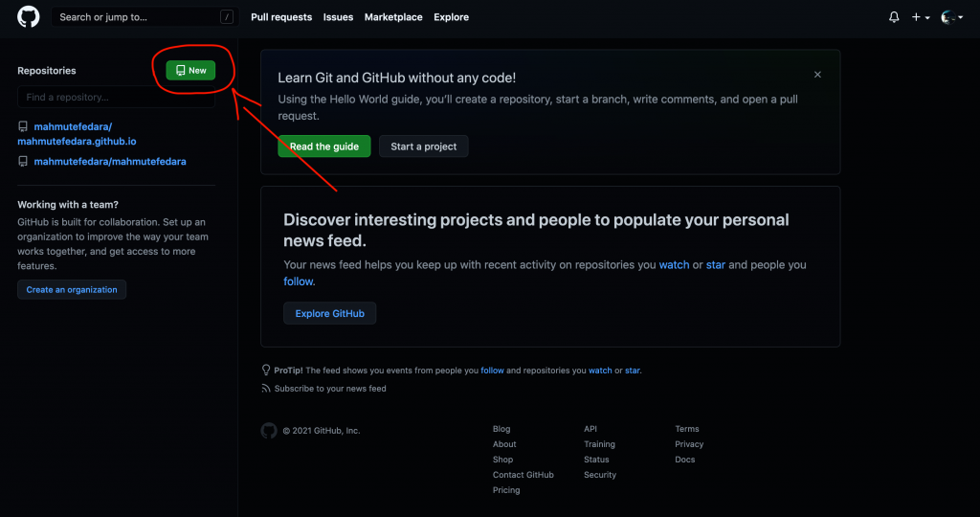Click Learn Git and GitHub without any code heading

tap(397, 78)
